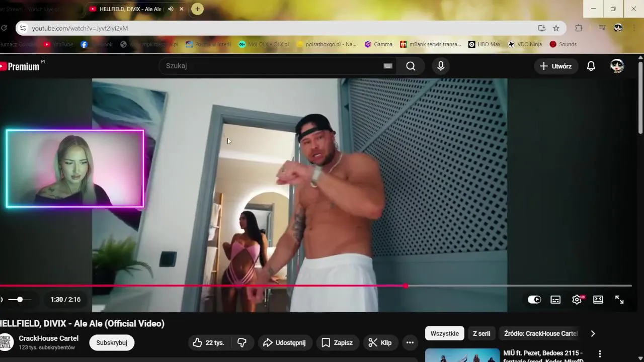Open mBank serwis transakcyjny bookmark
The width and height of the screenshot is (644, 362).
point(430,44)
